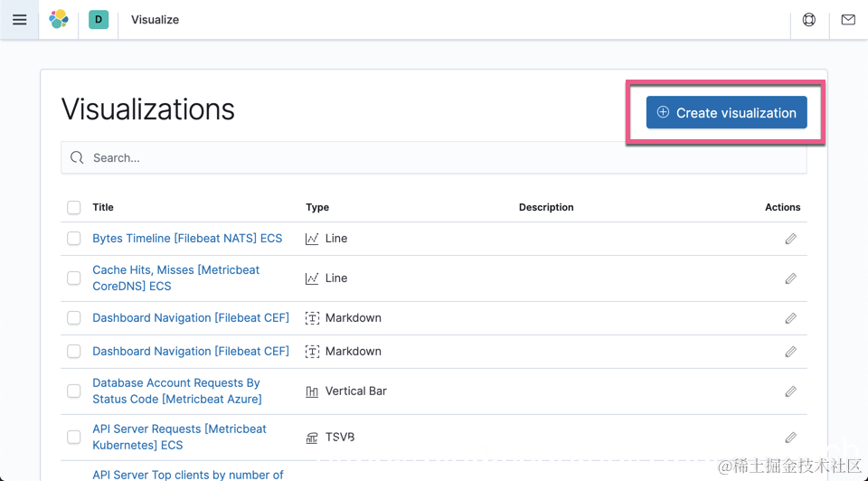Check the Cache Hits, Misses row checkbox
The height and width of the screenshot is (481, 868).
[x=73, y=278]
